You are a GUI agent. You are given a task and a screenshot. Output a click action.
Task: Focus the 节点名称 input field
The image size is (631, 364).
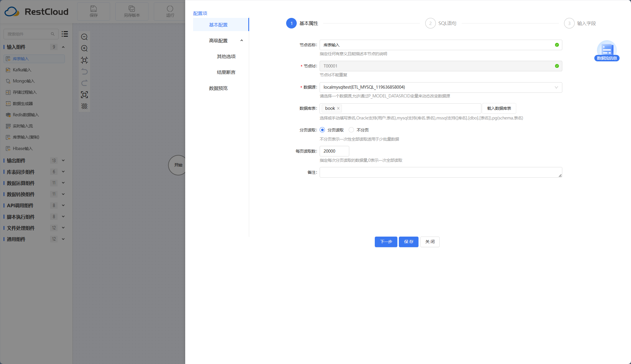[x=441, y=45]
